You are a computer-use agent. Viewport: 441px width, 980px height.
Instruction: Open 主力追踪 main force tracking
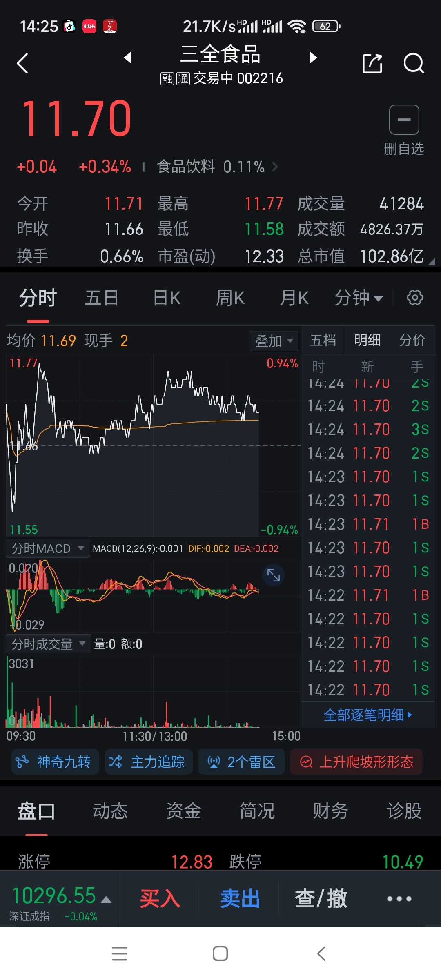tap(149, 762)
